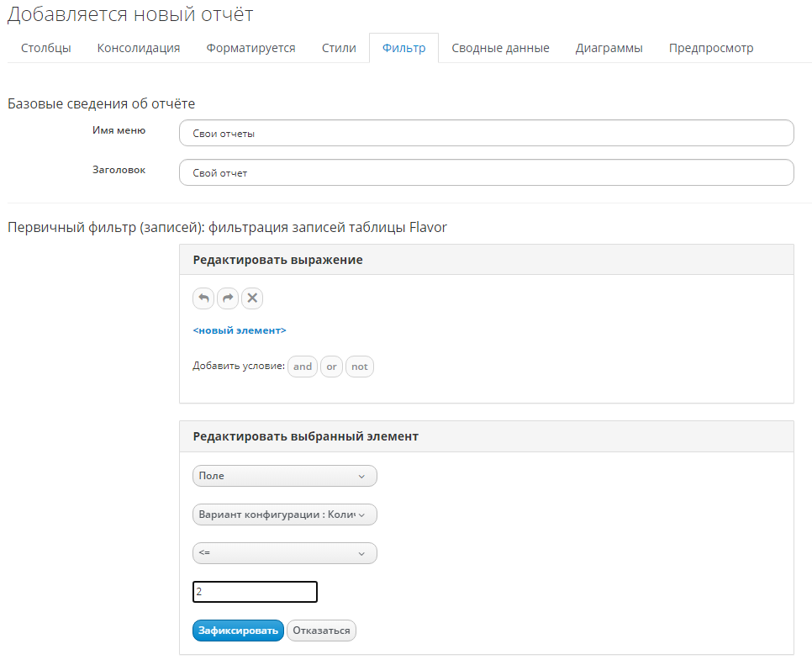
Task: Click the X delete expression icon
Action: click(x=252, y=298)
